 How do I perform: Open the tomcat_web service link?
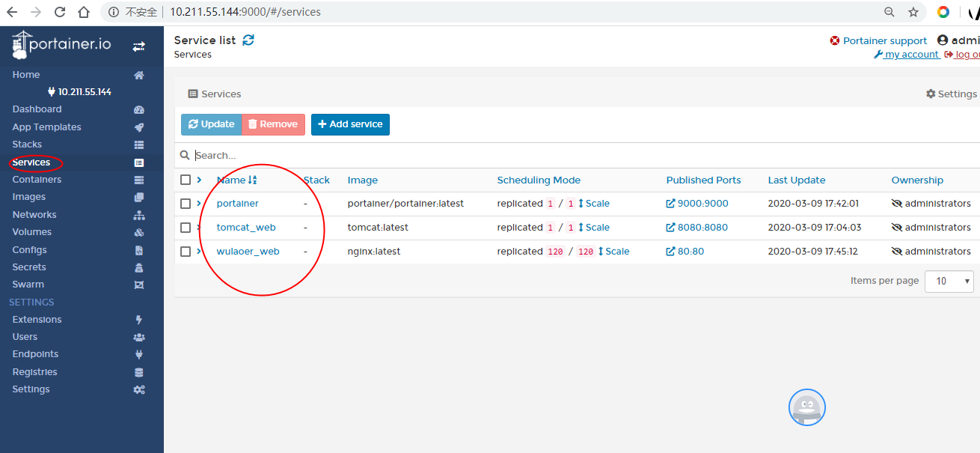pyautogui.click(x=246, y=228)
